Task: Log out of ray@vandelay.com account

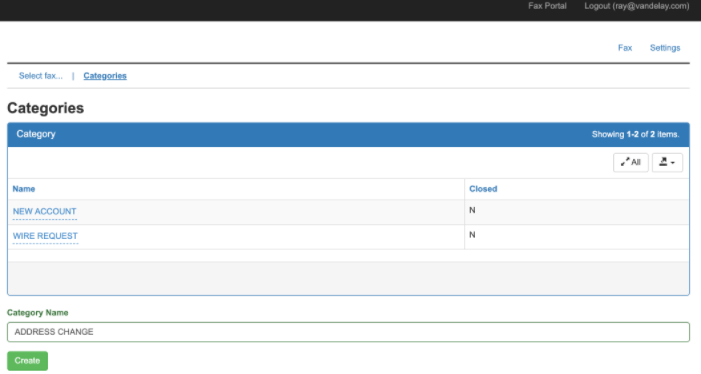Action: click(637, 6)
